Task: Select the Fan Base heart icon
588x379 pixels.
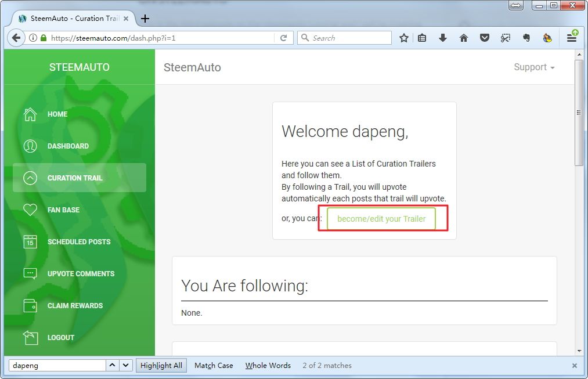Action: click(30, 210)
